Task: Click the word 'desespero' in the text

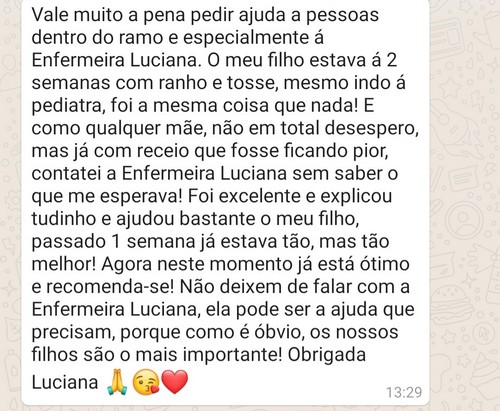Action: pos(371,129)
